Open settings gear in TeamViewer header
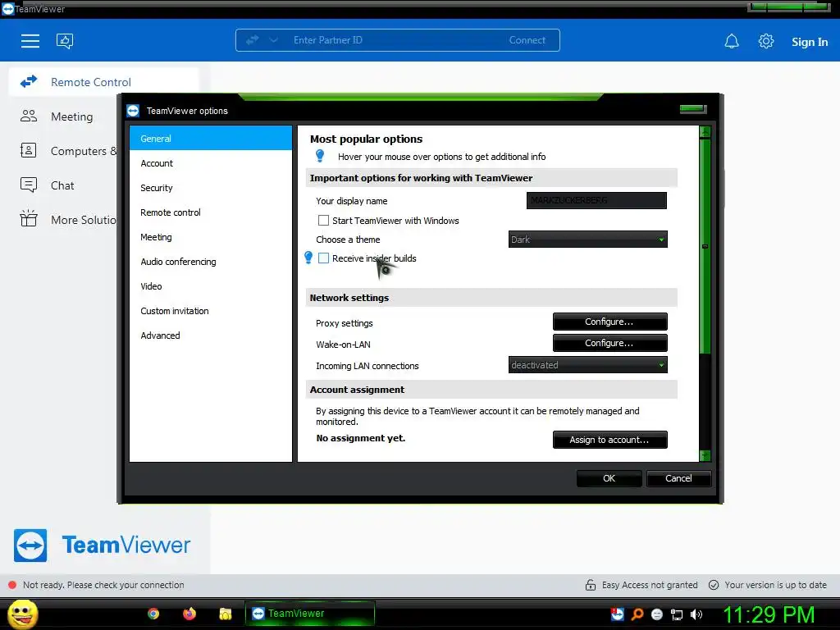This screenshot has width=840, height=630. 766,41
